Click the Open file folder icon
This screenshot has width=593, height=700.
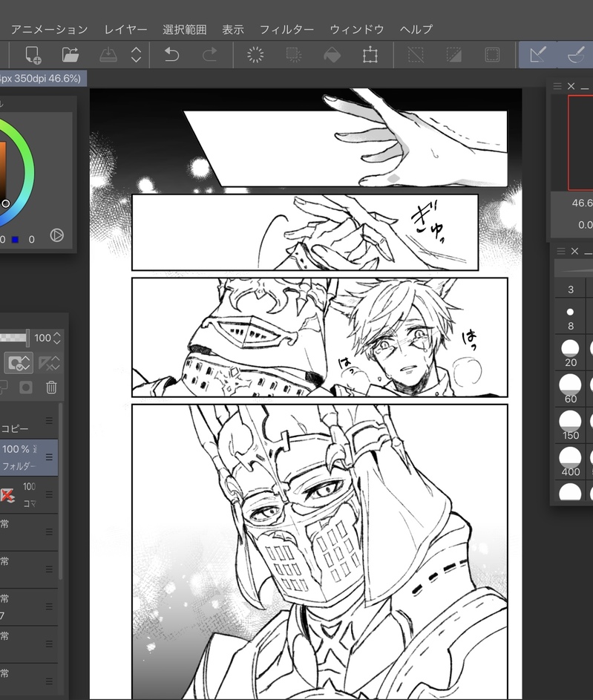[70, 55]
